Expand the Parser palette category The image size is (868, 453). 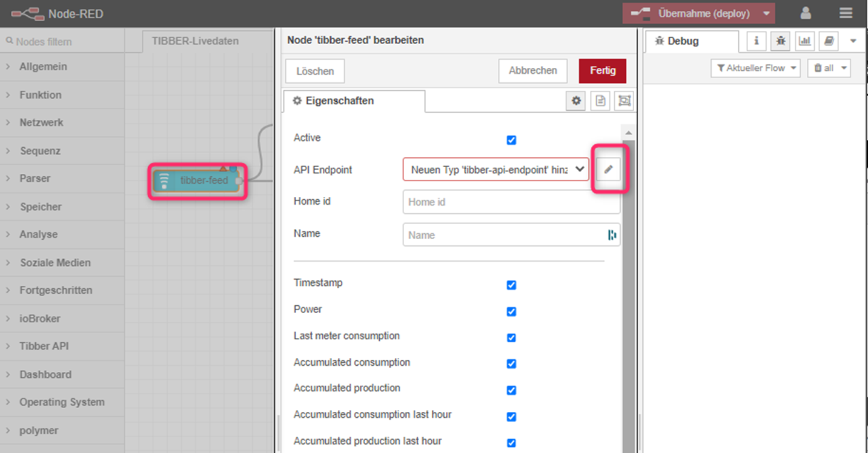coord(62,179)
